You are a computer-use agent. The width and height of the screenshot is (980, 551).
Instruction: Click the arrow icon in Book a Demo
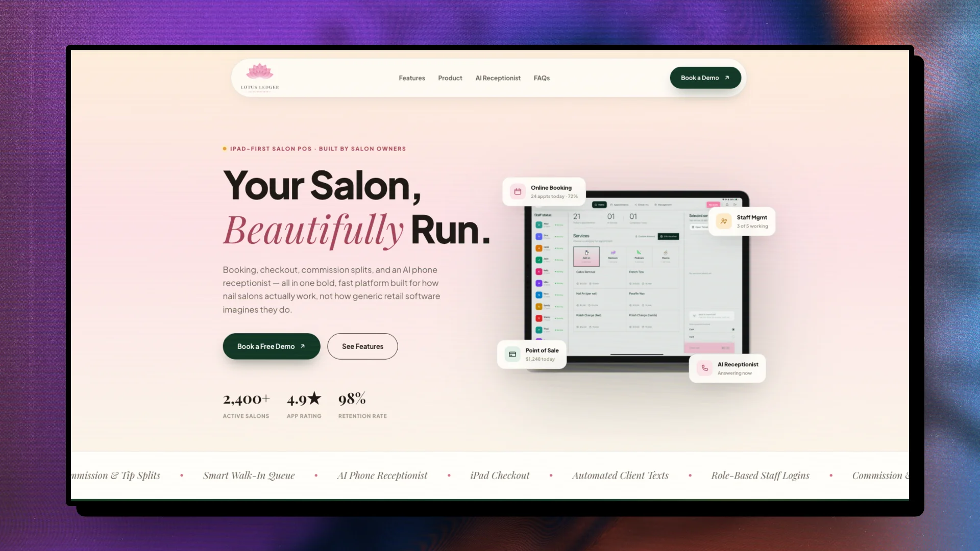pos(727,78)
